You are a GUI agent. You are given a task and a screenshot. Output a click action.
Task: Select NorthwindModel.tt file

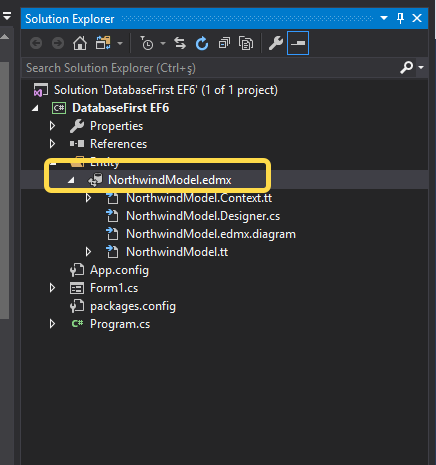[x=177, y=252]
